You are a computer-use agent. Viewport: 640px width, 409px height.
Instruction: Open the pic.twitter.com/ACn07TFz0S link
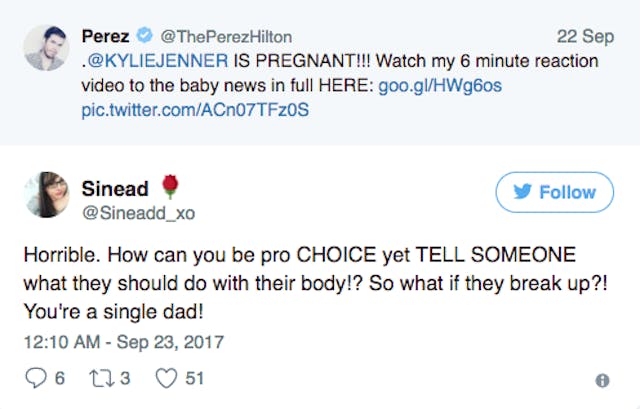[195, 109]
